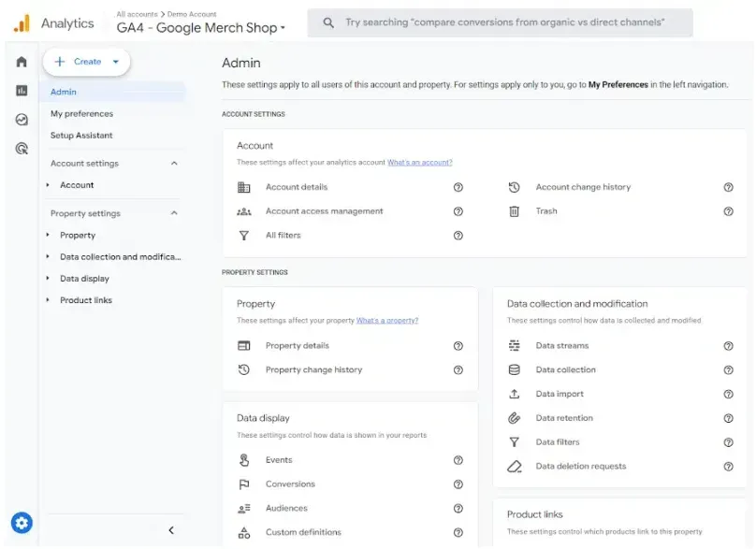The image size is (756, 549).
Task: Expand the Property tree item
Action: (x=47, y=235)
